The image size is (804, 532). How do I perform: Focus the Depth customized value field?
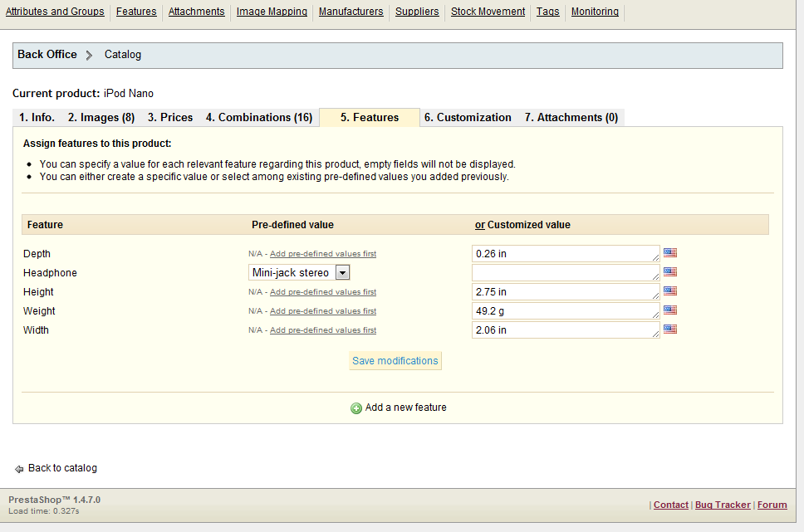pos(566,254)
